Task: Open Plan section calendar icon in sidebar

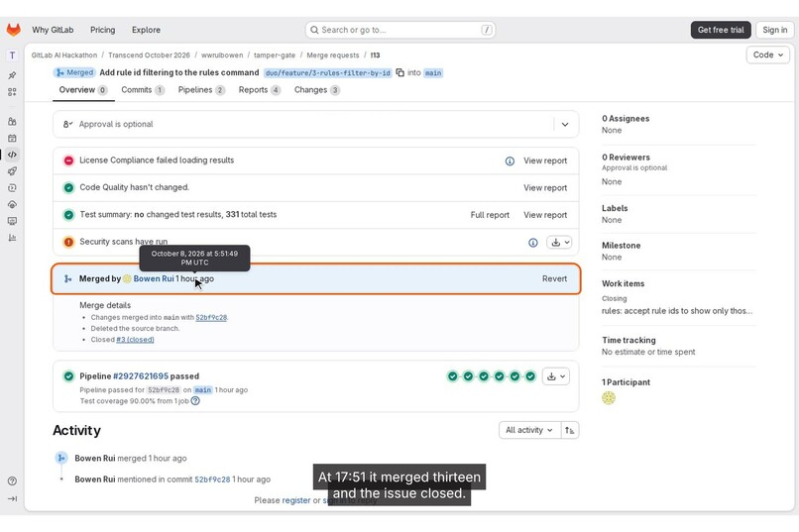Action: [12, 138]
